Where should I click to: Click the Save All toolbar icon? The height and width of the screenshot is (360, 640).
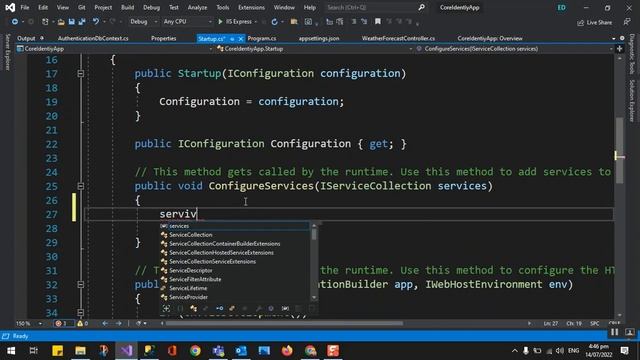[x=82, y=22]
